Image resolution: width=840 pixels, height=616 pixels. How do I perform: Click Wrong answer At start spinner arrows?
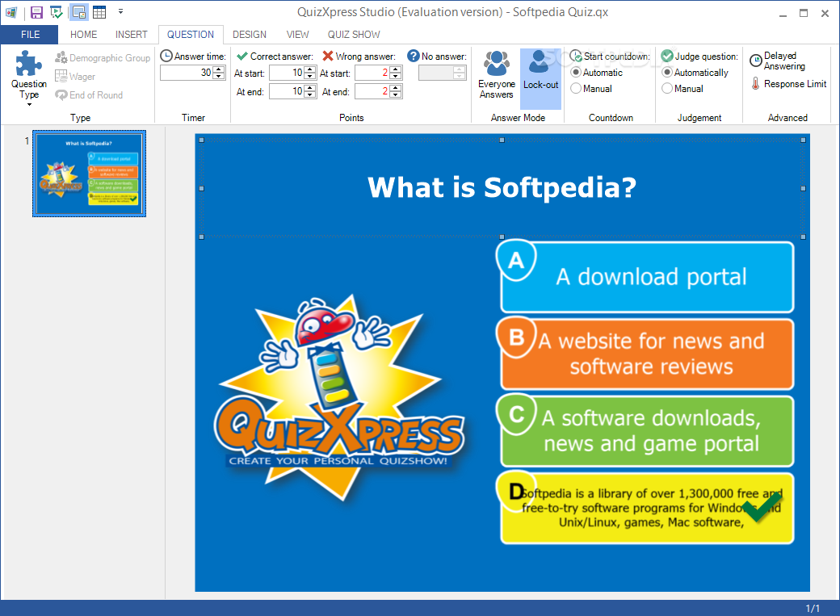[x=395, y=73]
